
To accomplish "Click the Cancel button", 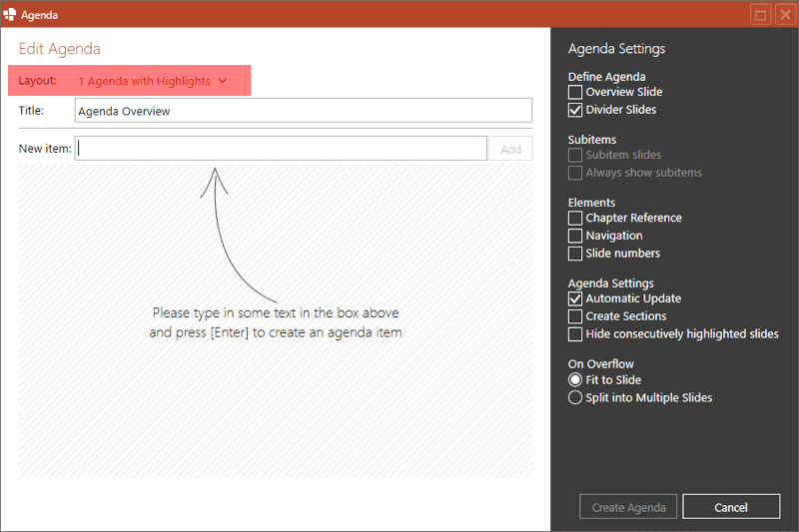I will pyautogui.click(x=731, y=507).
